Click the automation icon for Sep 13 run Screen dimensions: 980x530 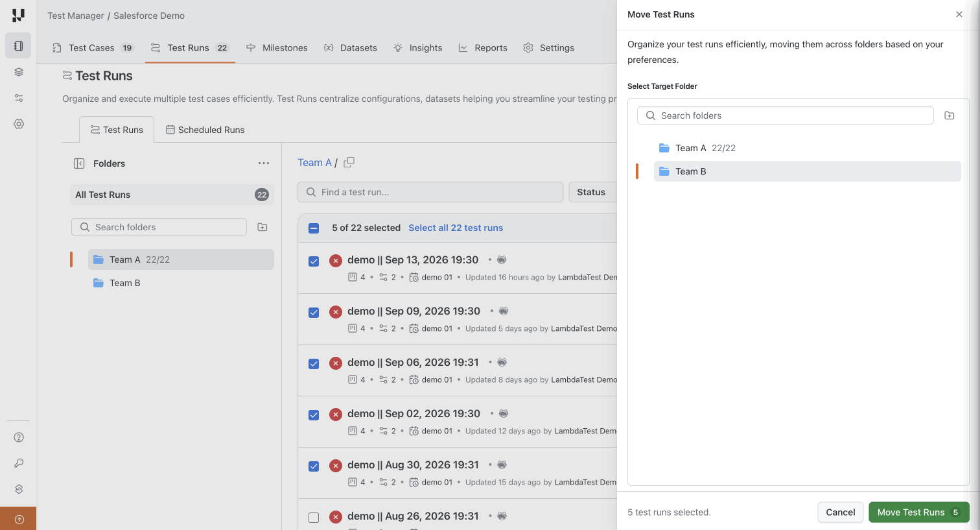click(x=502, y=259)
